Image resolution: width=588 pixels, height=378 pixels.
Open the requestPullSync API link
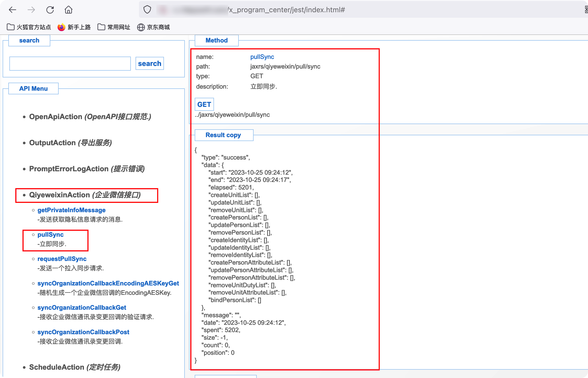point(62,259)
